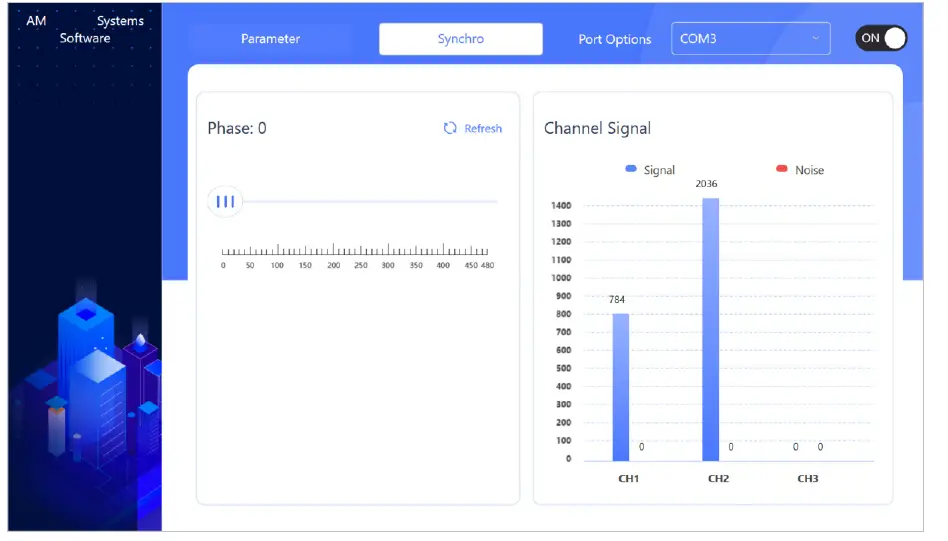Image resolution: width=948 pixels, height=541 pixels.
Task: Click the 250 mark on phase ruler
Action: pyautogui.click(x=361, y=265)
